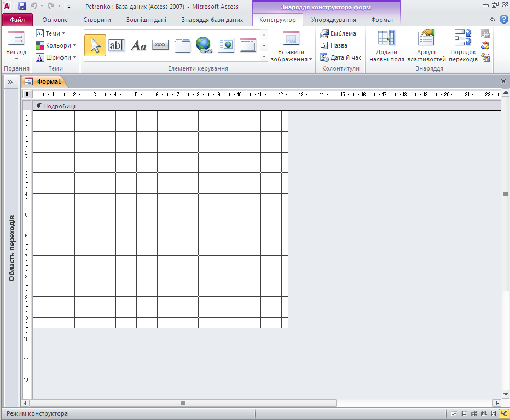
Task: Open Microsoft Access Help question mark
Action: point(504,19)
